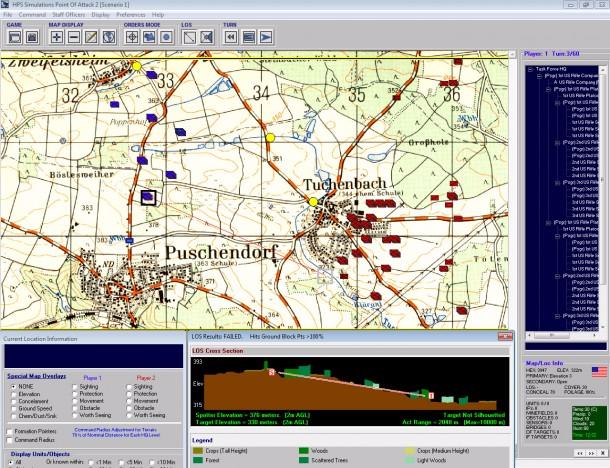
Task: Click the second GAME toolbar icon (camera)
Action: (32, 37)
